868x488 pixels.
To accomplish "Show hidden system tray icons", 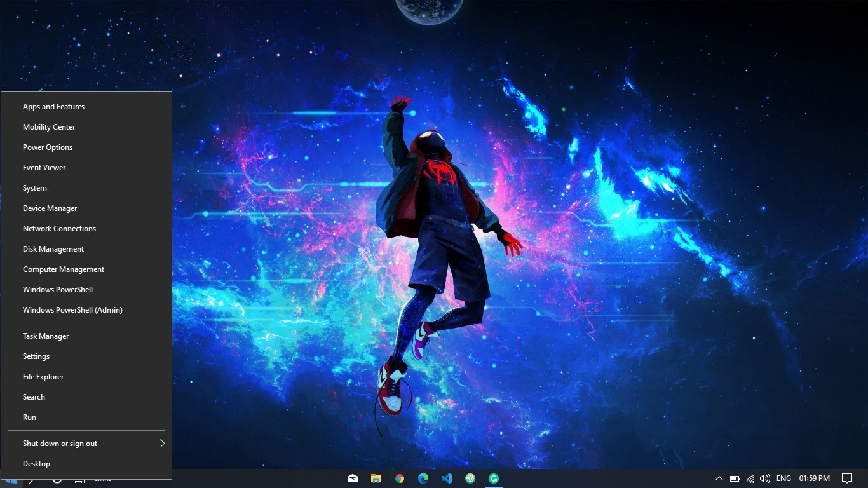I will click(x=719, y=478).
